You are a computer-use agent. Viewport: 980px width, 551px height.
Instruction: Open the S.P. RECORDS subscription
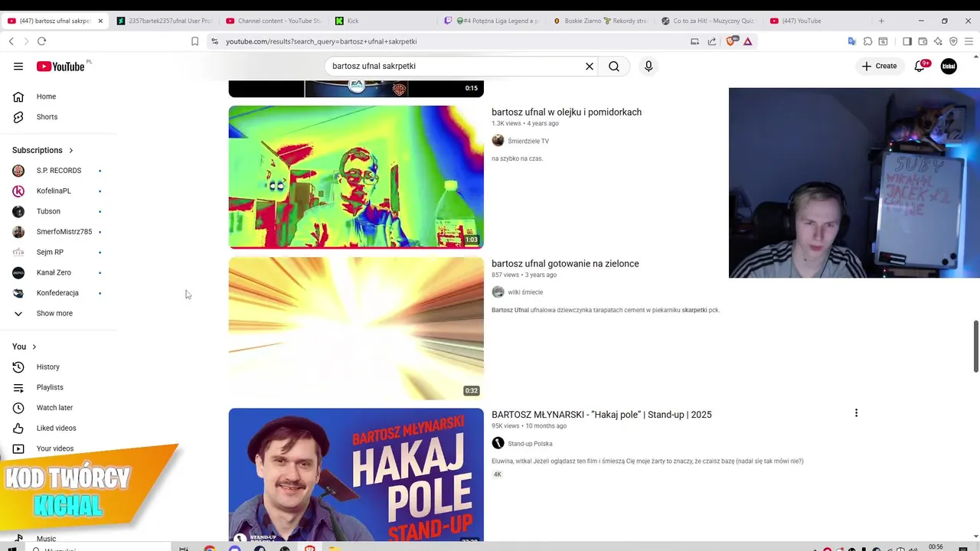(58, 171)
